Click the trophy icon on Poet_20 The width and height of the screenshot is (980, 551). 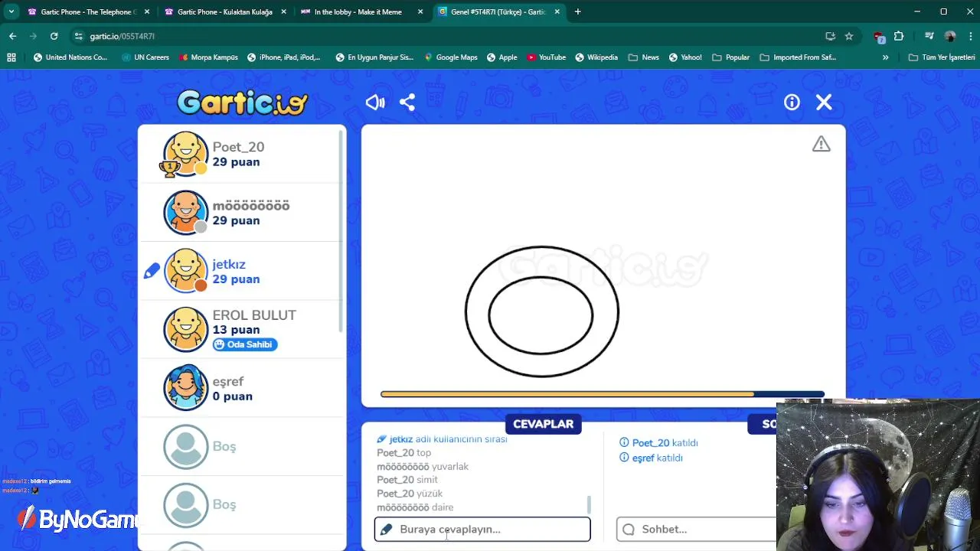169,168
